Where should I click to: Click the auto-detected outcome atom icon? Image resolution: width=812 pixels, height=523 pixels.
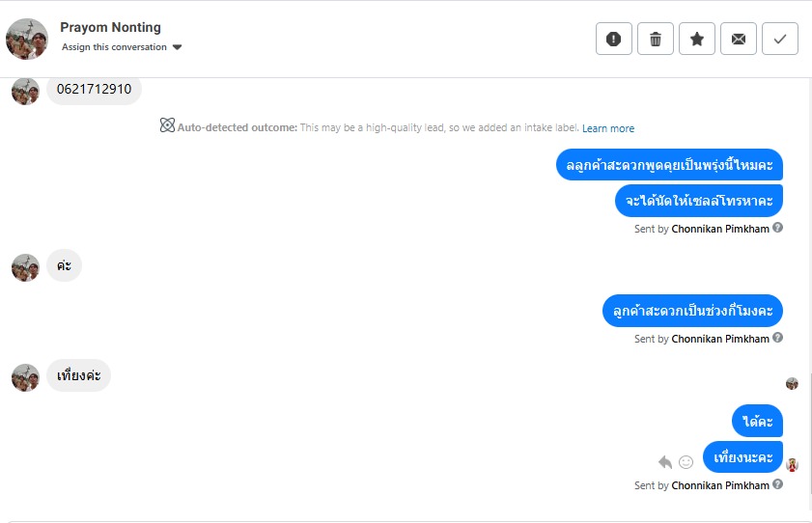pyautogui.click(x=167, y=126)
